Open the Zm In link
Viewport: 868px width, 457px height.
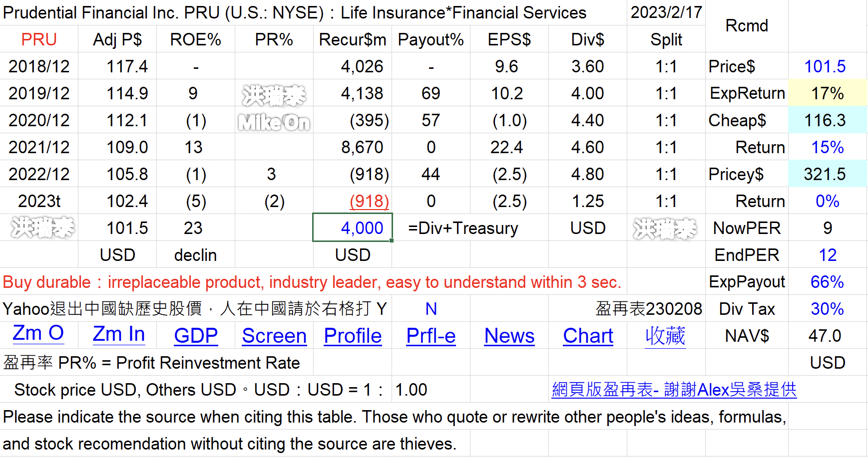(119, 334)
